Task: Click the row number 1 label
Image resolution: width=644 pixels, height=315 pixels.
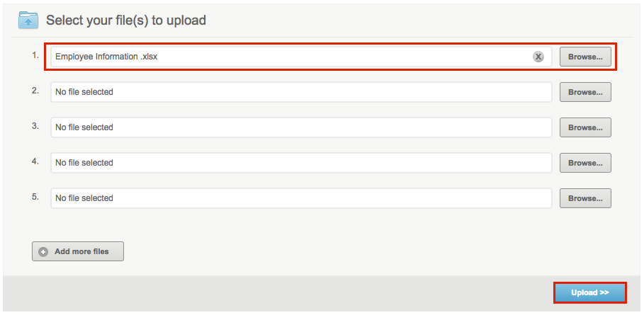Action: pos(35,55)
